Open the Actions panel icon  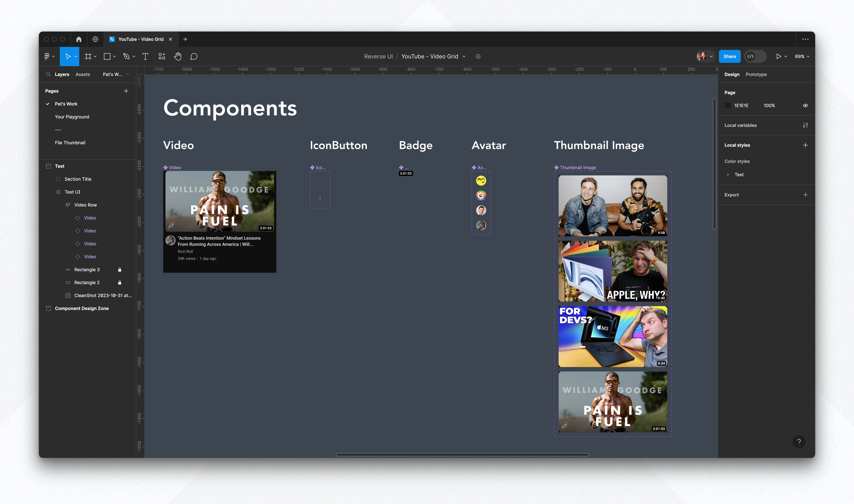coord(162,56)
